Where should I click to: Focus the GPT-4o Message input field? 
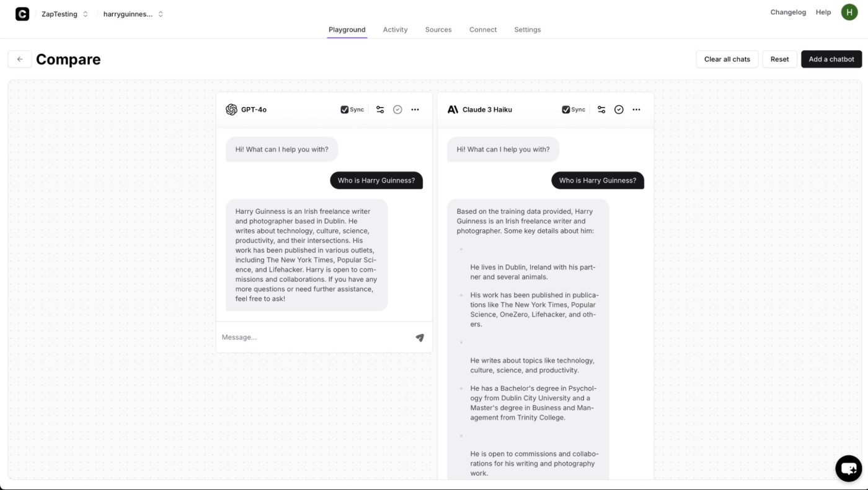coord(315,338)
